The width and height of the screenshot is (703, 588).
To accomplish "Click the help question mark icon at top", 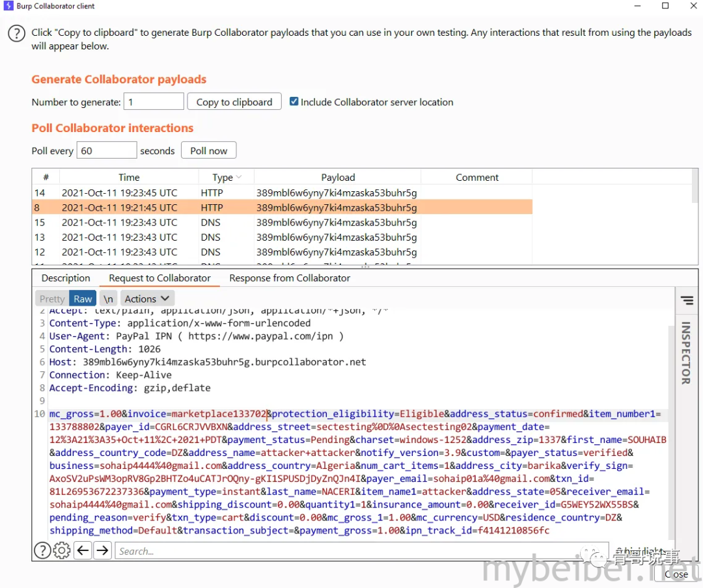I will [16, 34].
